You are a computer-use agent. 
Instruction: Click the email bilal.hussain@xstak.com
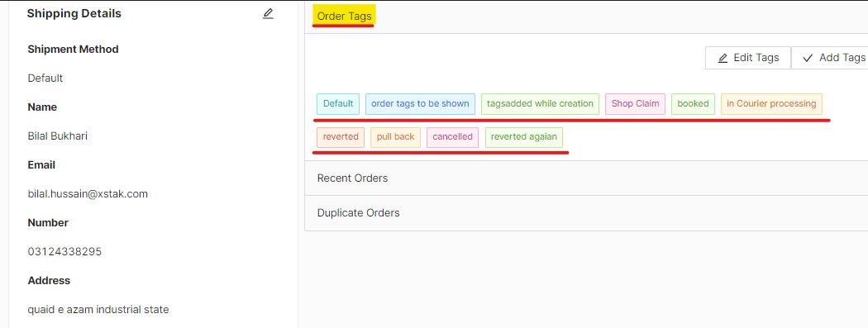click(88, 193)
